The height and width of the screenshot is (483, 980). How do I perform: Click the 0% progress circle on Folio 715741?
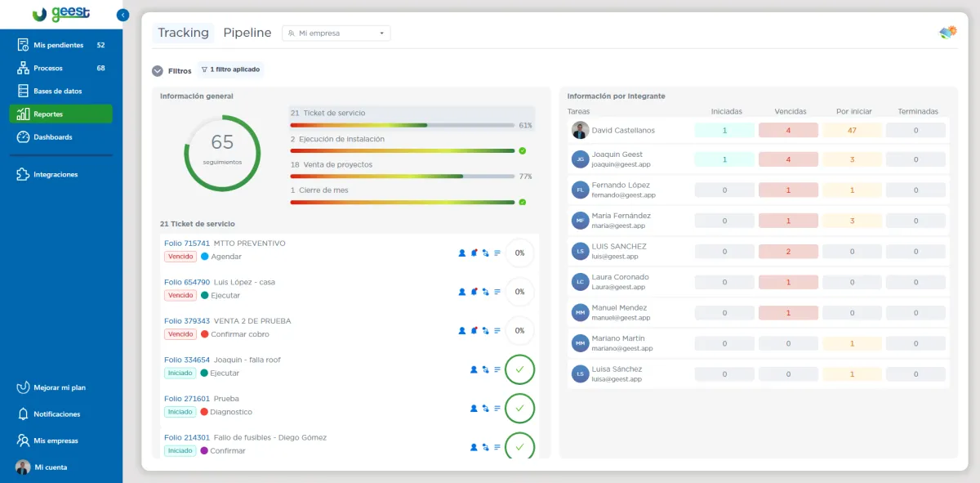519,253
